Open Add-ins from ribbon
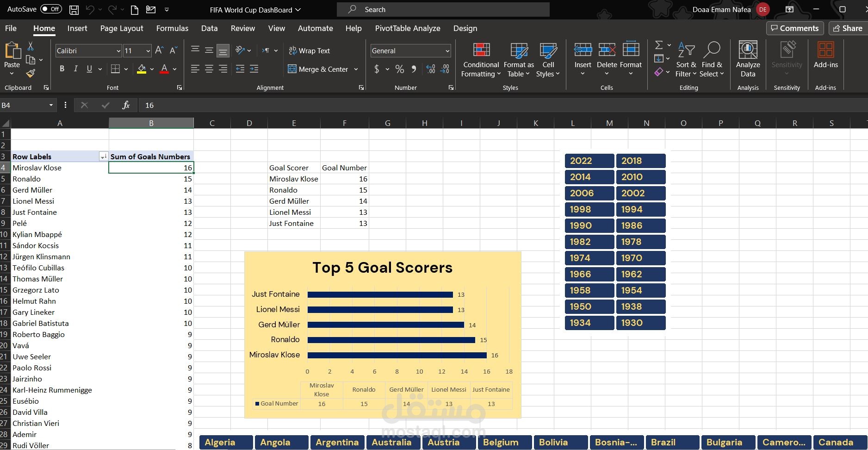This screenshot has width=868, height=450. coord(826,56)
